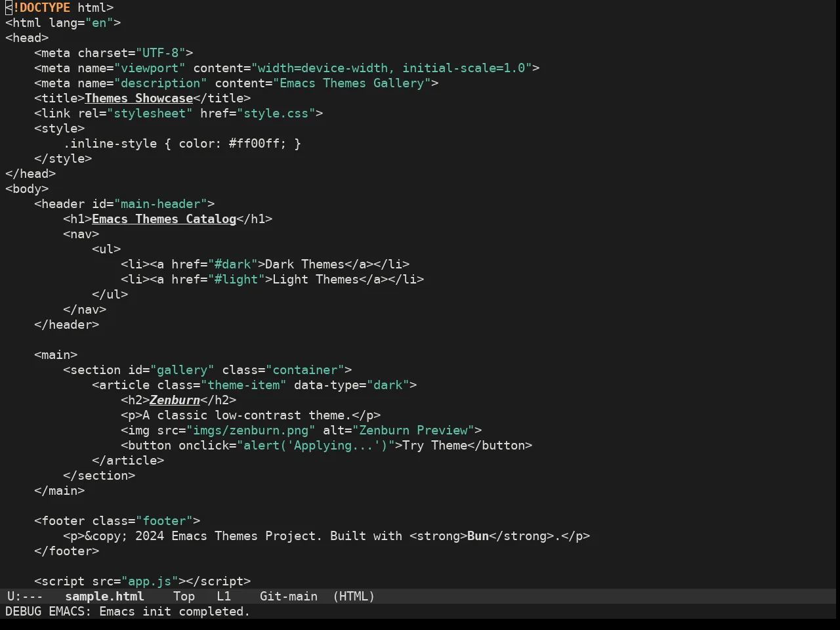Click the U:--- buffer status indicator
The height and width of the screenshot is (630, 840).
tap(25, 597)
